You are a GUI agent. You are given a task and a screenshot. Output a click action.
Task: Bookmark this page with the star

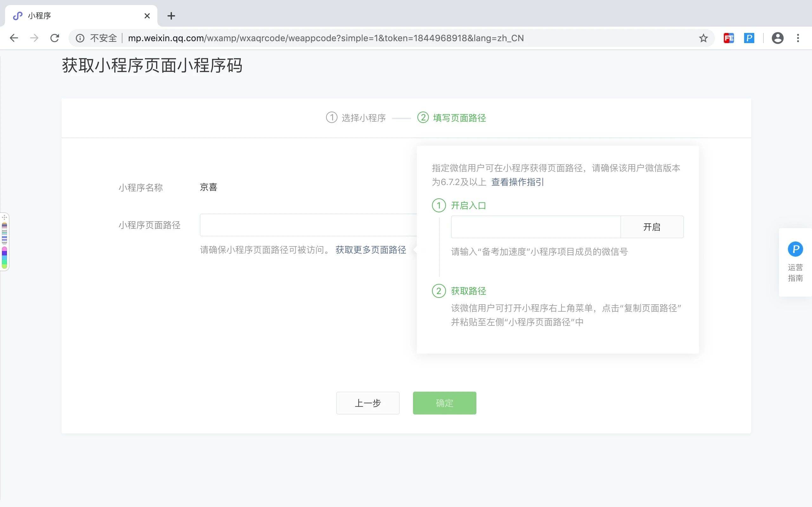point(703,38)
